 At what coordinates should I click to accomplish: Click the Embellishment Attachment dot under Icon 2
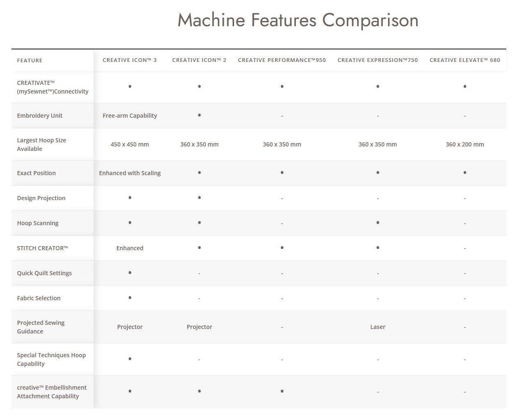pos(199,391)
